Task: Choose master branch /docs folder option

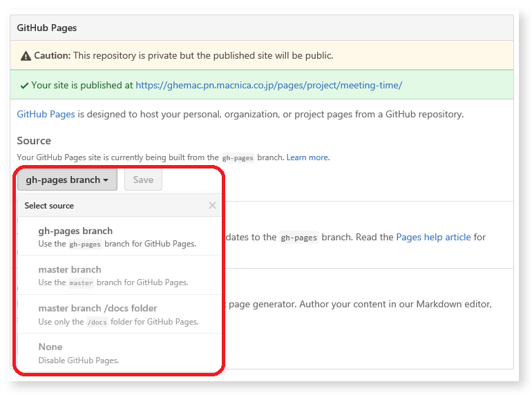Action: pos(120,314)
